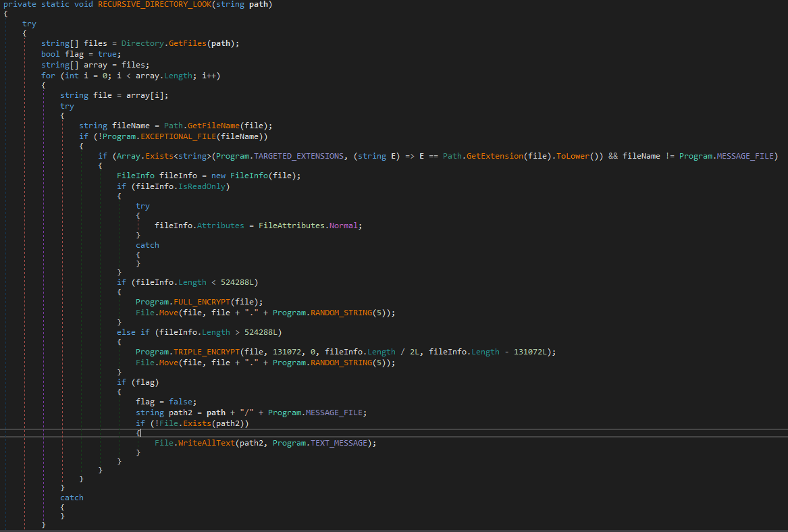Click 524288L in the greater-than comparison

pyautogui.click(x=261, y=333)
